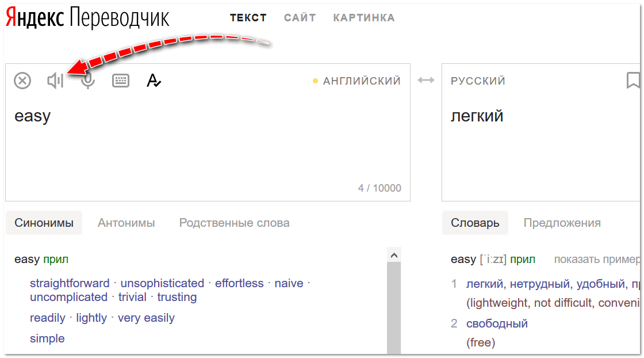
Task: Open the Антонимы tab
Action: [x=126, y=223]
